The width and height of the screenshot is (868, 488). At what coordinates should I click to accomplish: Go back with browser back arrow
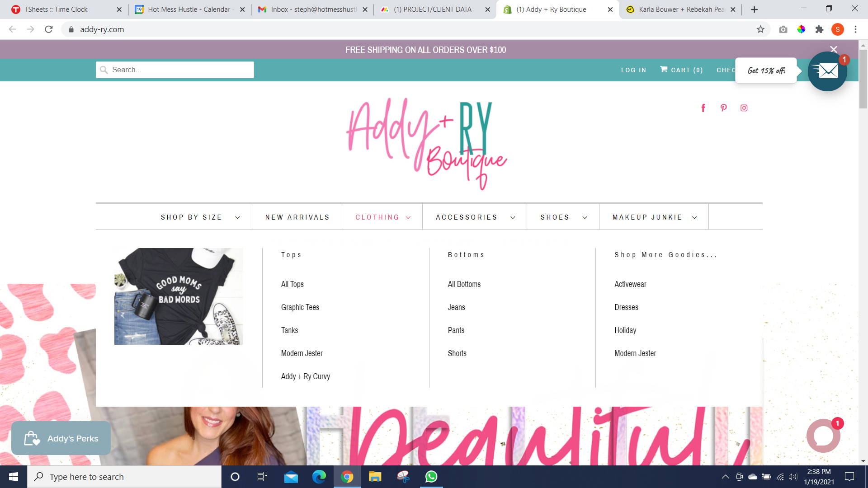(x=12, y=29)
